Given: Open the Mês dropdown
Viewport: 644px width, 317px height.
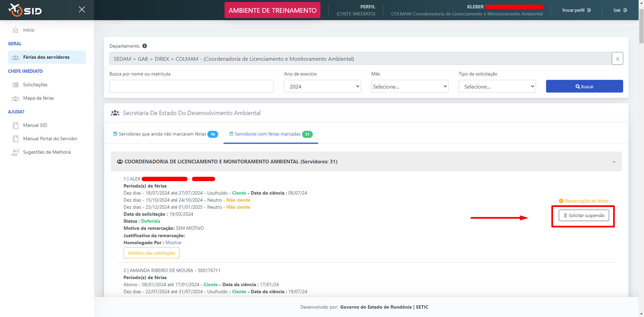Looking at the screenshot, I should [x=410, y=86].
